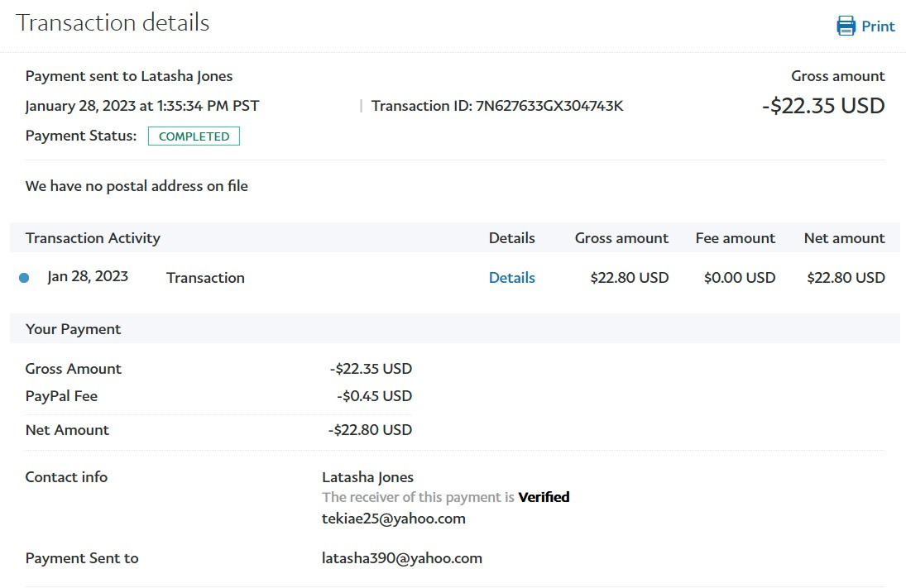Click the PayPal Fee row label
This screenshot has width=906, height=588.
click(x=61, y=396)
